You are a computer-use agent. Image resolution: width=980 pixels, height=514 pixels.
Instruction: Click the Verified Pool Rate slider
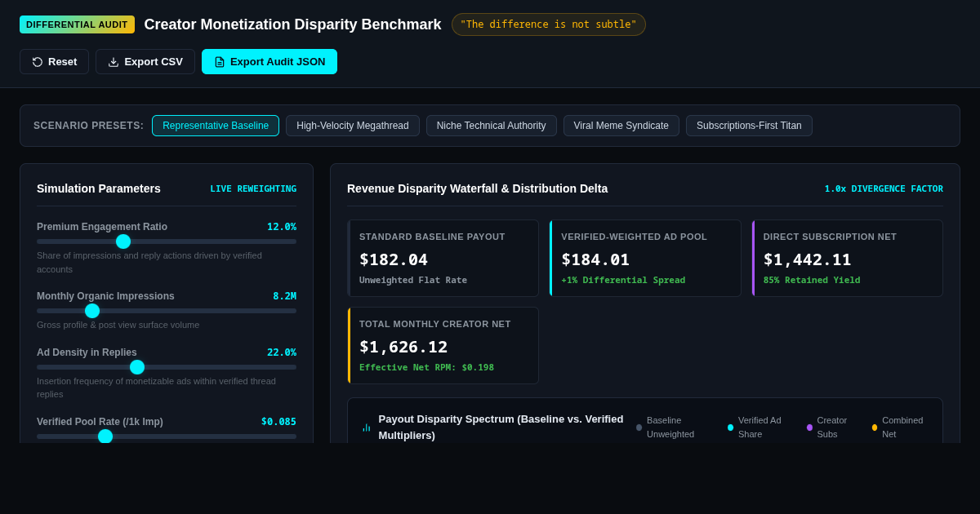[x=167, y=436]
